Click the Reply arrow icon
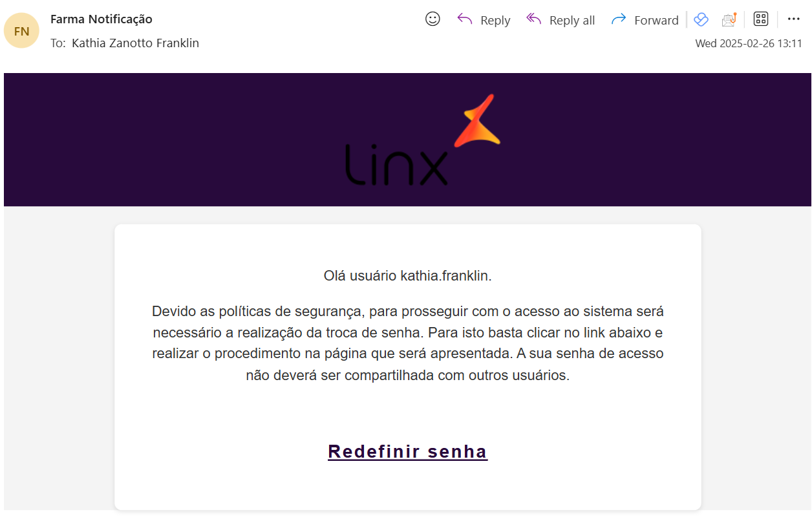The width and height of the screenshot is (812, 521). pos(464,19)
